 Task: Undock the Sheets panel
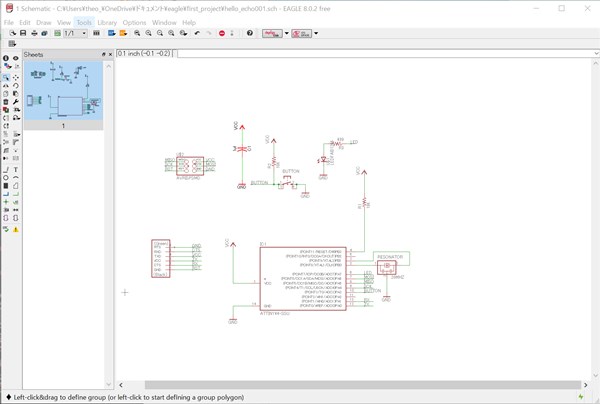click(x=104, y=55)
